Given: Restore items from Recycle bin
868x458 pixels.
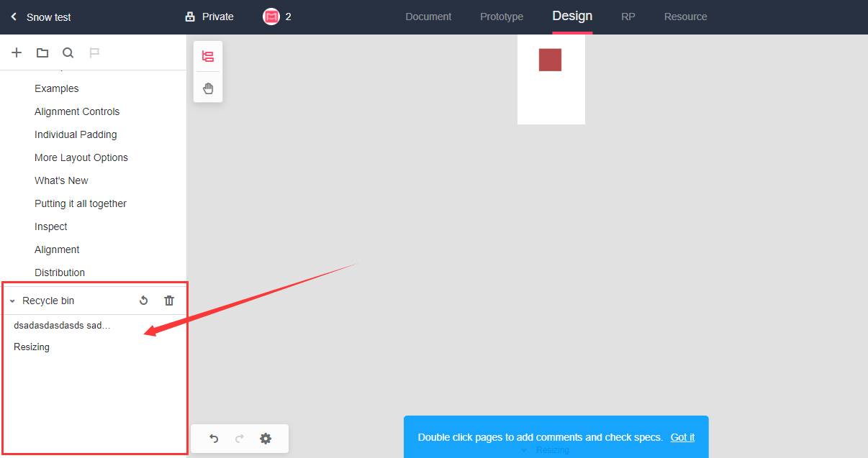Looking at the screenshot, I should [143, 301].
